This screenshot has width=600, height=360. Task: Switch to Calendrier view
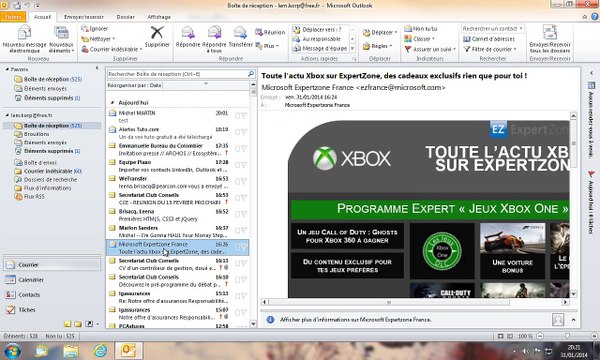[x=52, y=280]
